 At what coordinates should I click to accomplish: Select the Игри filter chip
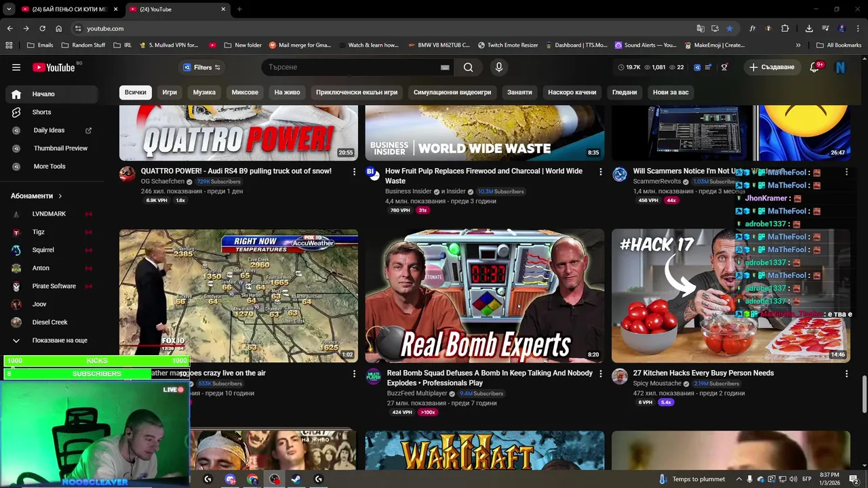click(x=170, y=92)
